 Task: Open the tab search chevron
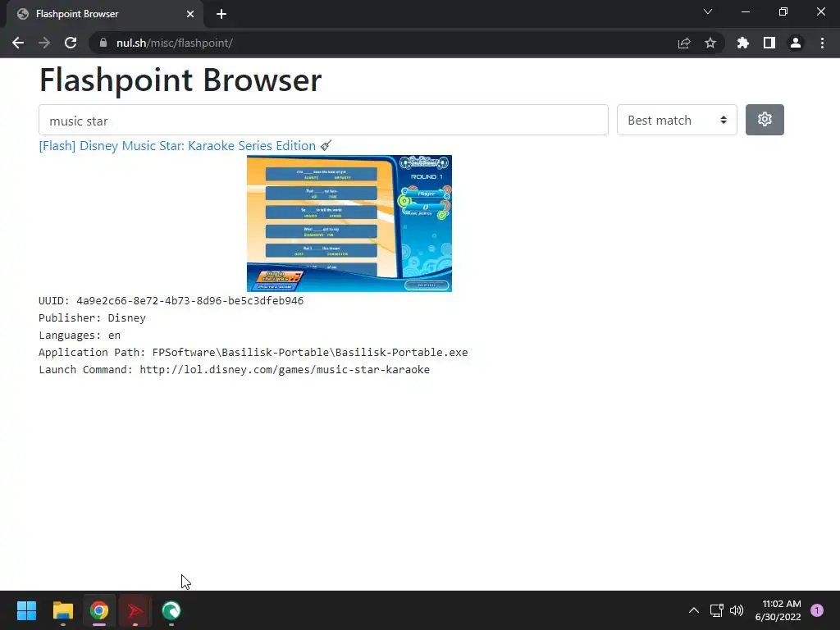tap(708, 11)
